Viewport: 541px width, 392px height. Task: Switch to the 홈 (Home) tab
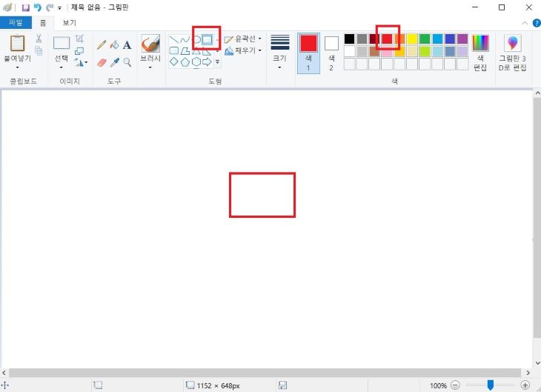click(x=43, y=23)
